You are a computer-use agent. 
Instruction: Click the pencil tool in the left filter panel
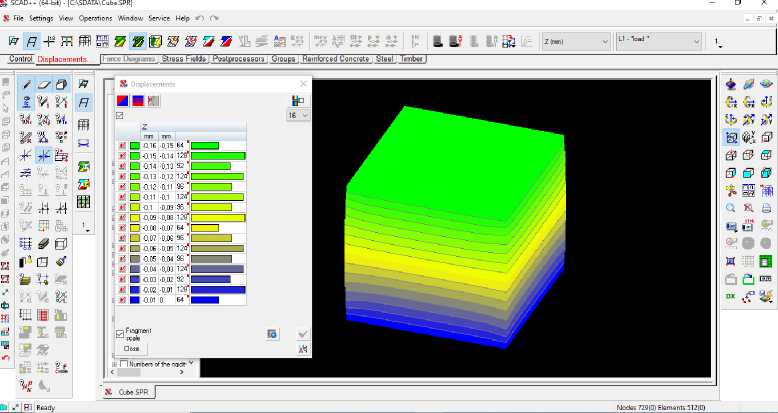pyautogui.click(x=26, y=85)
